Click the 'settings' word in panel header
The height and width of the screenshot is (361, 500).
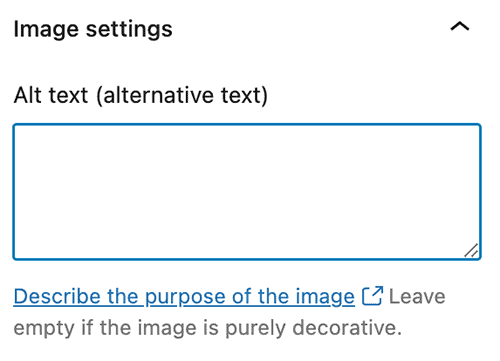[129, 30]
